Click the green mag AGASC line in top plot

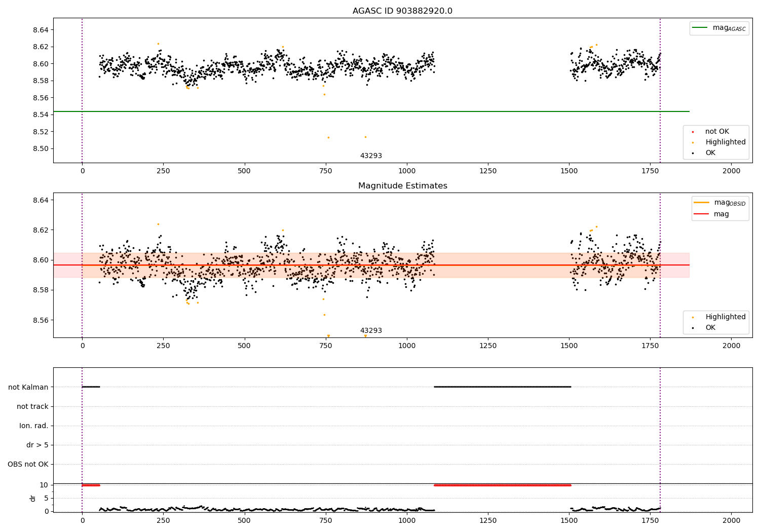coord(371,111)
